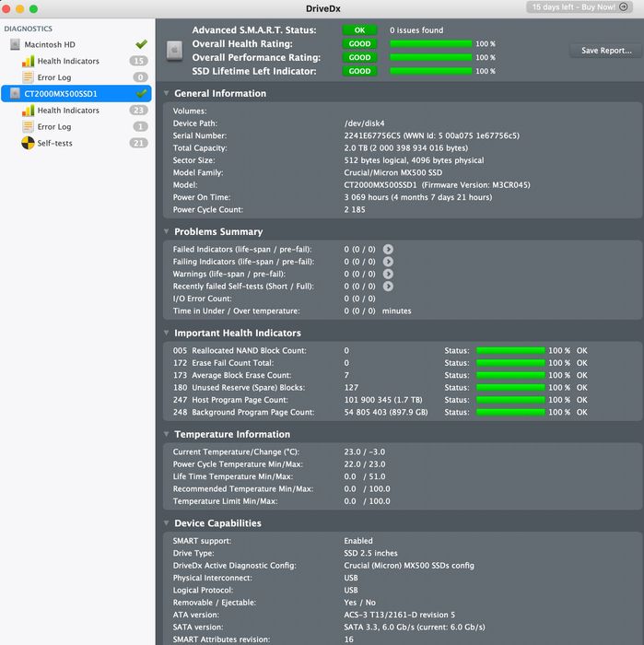
Task: Click the badge count 15 for Macintosh HD indicators
Action: tap(138, 61)
